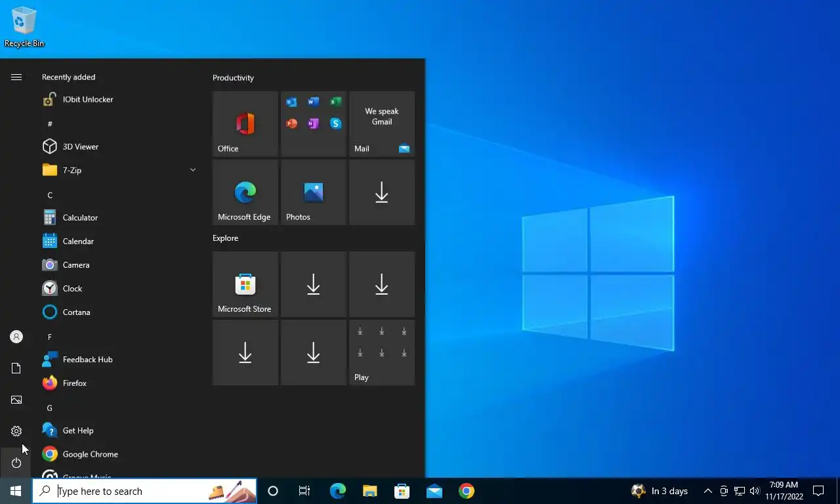Launch Firefox from the app list
Viewport: 840px width, 504px height.
pos(119,383)
